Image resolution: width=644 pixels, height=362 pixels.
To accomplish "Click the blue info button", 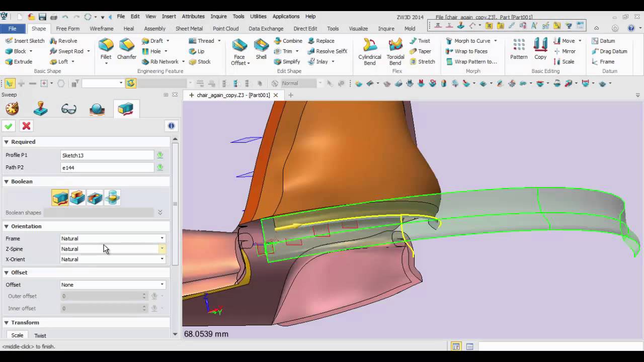I will pyautogui.click(x=171, y=126).
